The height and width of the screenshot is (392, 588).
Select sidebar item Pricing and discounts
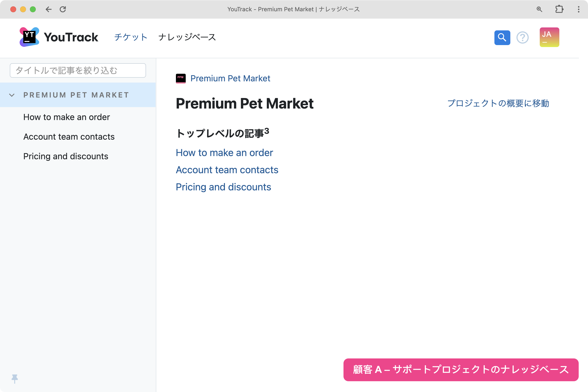coord(66,156)
